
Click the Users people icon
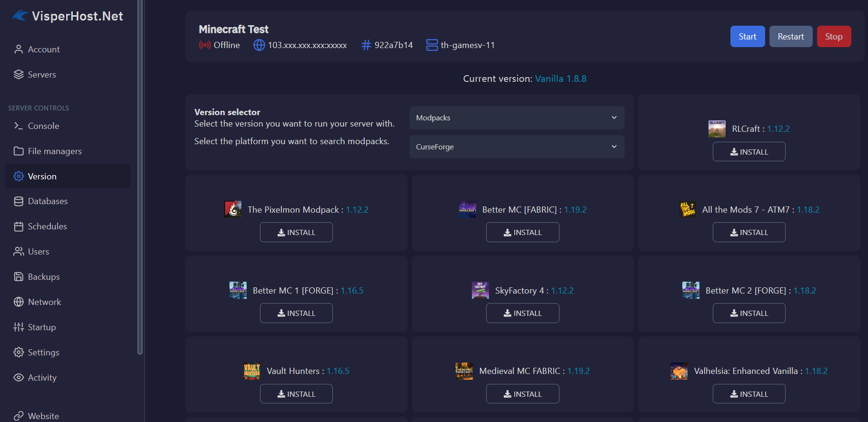19,252
